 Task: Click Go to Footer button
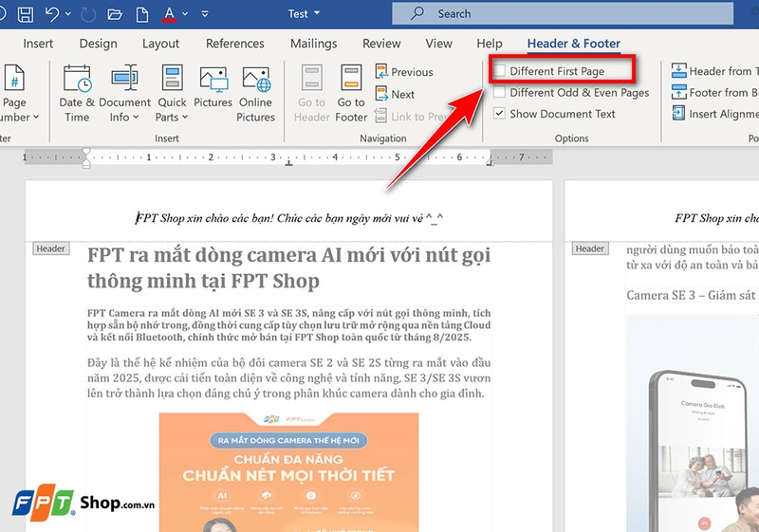351,94
